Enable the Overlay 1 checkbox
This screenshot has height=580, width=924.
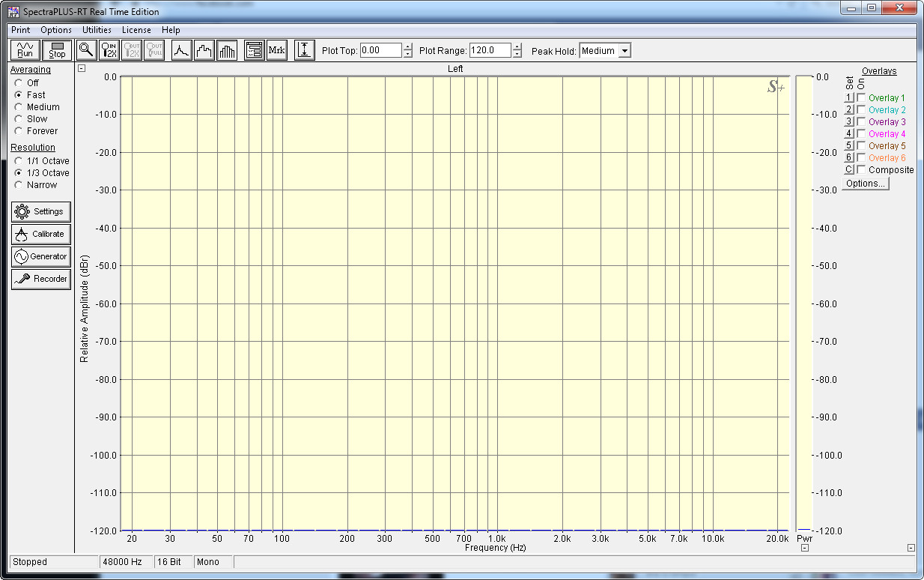pos(861,97)
